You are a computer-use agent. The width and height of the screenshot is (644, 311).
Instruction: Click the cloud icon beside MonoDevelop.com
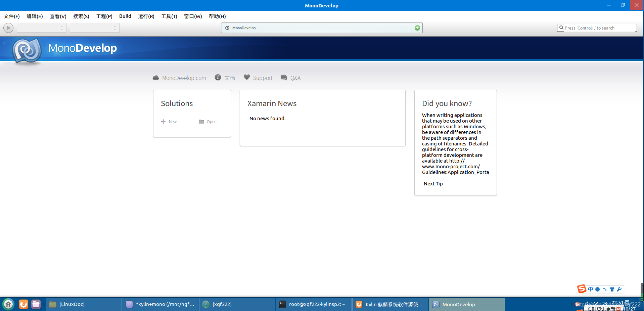pos(156,78)
